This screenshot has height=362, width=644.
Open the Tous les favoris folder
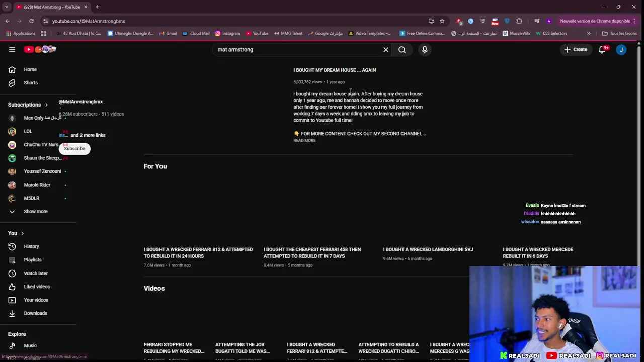click(619, 34)
